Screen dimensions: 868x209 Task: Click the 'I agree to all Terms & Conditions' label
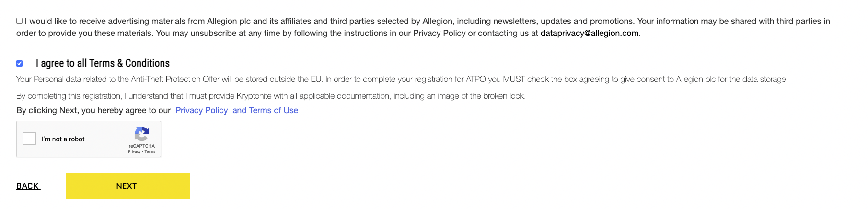(x=103, y=63)
